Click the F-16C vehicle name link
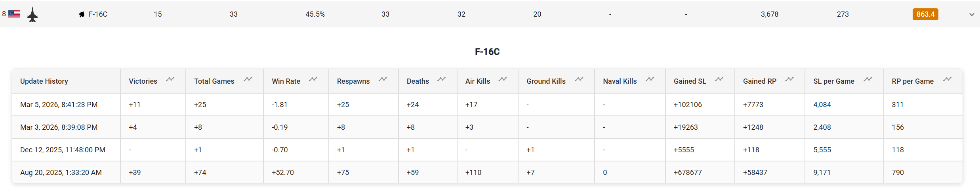Screen dimensions: 980x190 coord(98,14)
